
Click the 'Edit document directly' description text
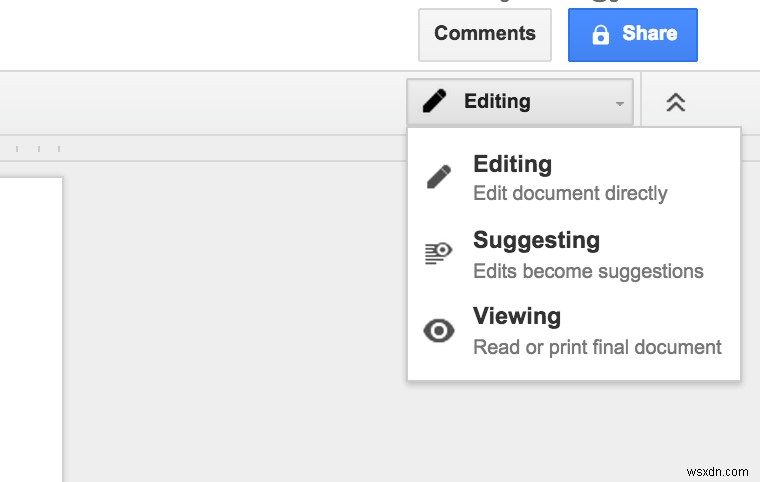pyautogui.click(x=570, y=193)
